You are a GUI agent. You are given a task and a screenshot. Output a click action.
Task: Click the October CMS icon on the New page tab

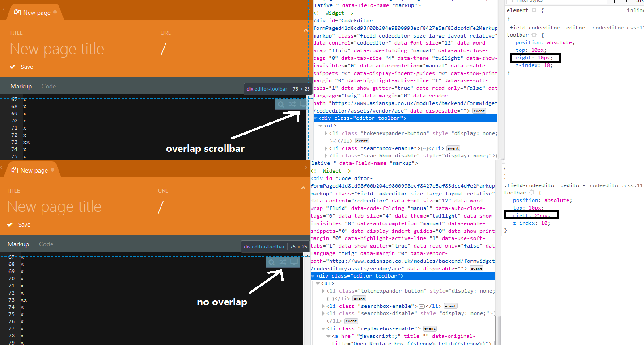tap(18, 12)
